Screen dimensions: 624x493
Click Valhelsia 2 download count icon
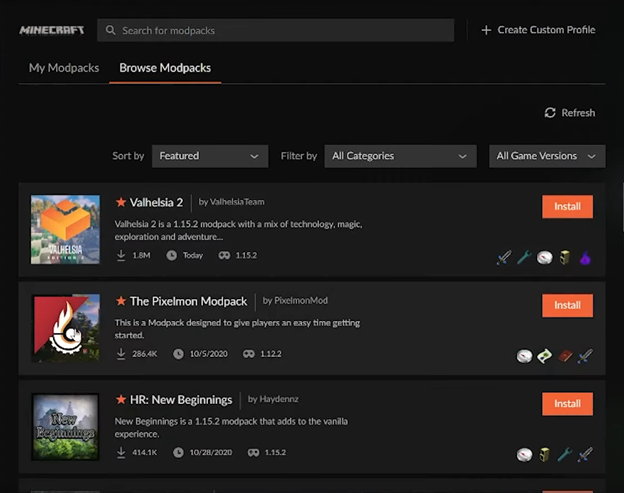(121, 255)
